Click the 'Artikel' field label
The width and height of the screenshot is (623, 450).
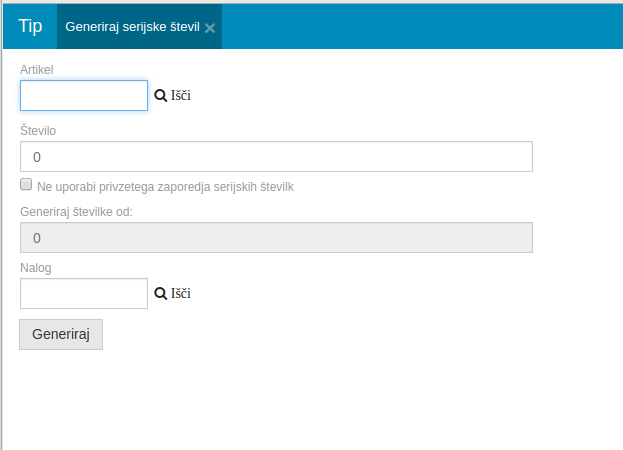37,70
